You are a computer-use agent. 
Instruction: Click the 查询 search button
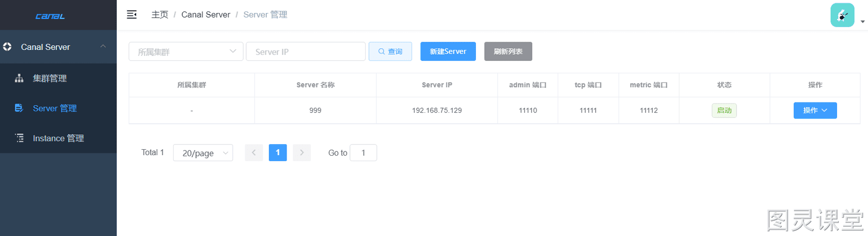[x=390, y=52]
